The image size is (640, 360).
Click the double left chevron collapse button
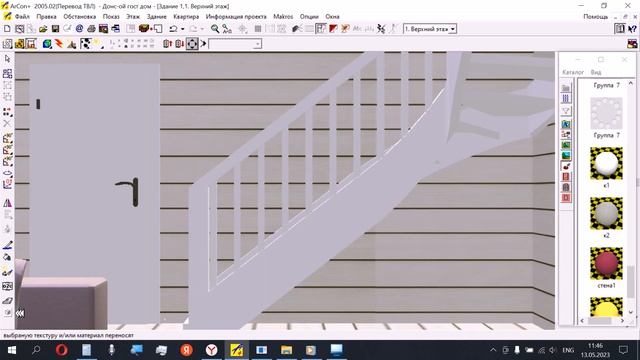[20, 313]
